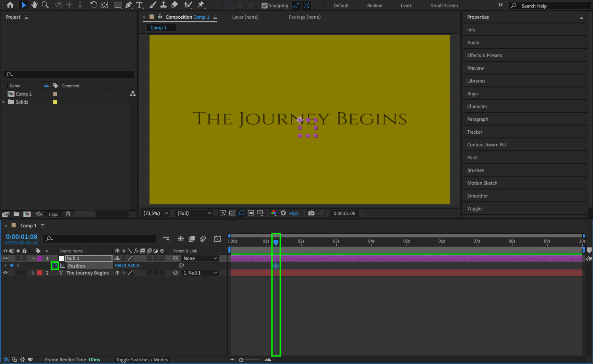Expand the Solids folder
The image size is (593, 364).
[x=4, y=102]
